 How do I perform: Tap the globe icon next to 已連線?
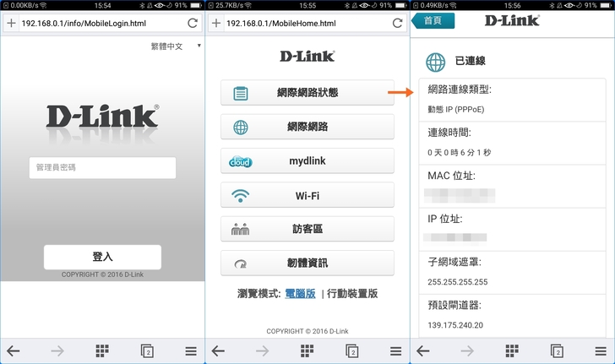pyautogui.click(x=435, y=62)
